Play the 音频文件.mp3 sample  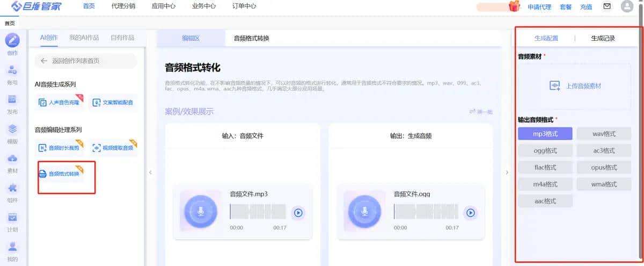click(298, 213)
